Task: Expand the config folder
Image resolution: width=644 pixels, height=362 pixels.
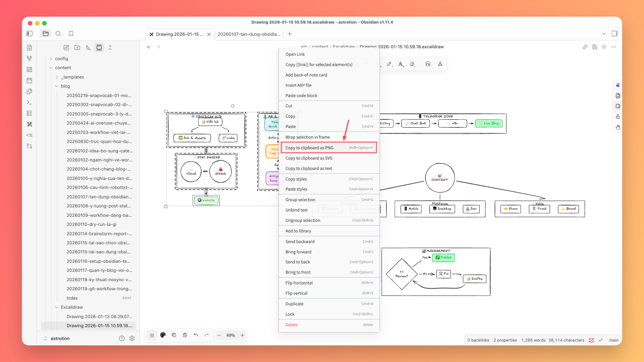Action: coord(51,59)
